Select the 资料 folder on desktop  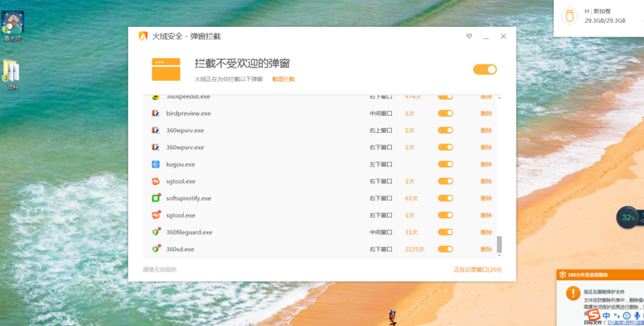coord(11,75)
